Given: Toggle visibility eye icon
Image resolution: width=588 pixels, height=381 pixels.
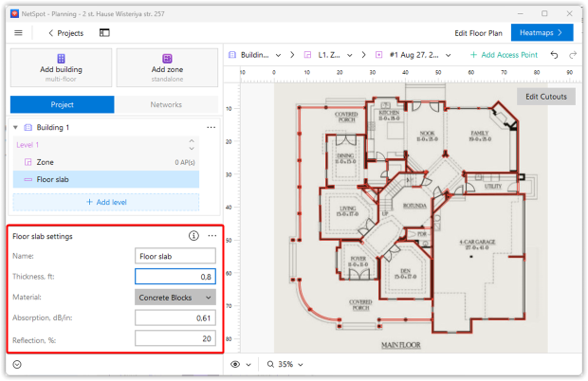Looking at the screenshot, I should tap(235, 364).
